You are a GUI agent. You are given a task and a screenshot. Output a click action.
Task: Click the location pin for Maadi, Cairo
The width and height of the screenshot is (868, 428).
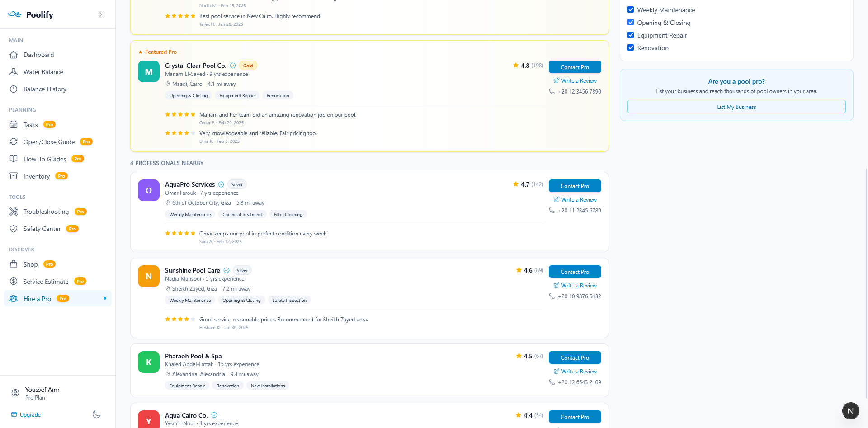tap(168, 84)
